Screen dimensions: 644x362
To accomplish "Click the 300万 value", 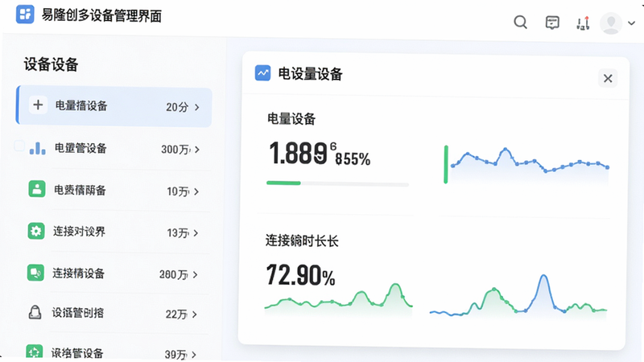I will [175, 150].
